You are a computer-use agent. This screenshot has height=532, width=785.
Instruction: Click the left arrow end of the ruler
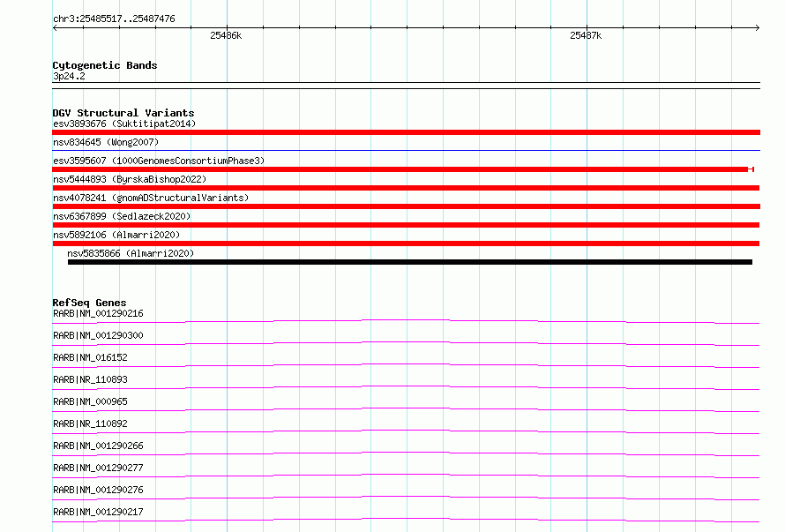point(55,27)
